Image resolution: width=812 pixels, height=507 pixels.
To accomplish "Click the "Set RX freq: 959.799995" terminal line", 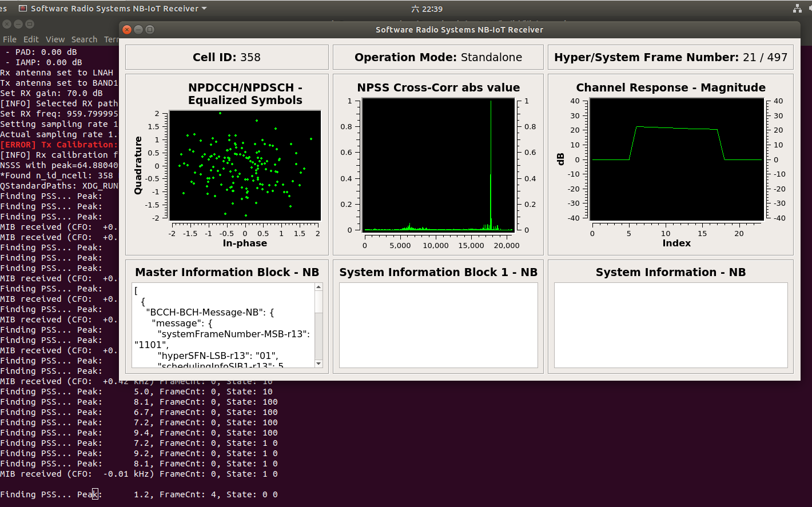I will pyautogui.click(x=59, y=114).
